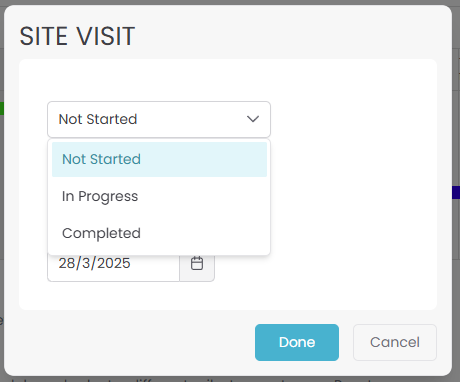Screen dimensions: 460x382
Task: Collapse the status combo box showing Not Started
Action: [159, 119]
